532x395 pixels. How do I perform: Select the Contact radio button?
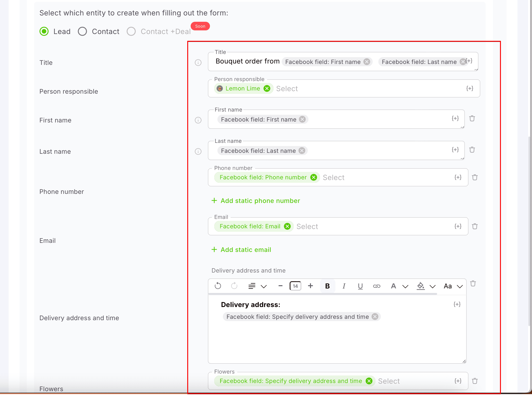[x=82, y=31]
